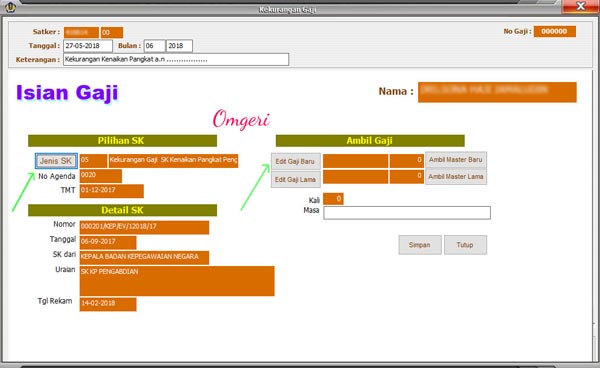600x368 pixels.
Task: Close the form with Tutup
Action: [465, 245]
